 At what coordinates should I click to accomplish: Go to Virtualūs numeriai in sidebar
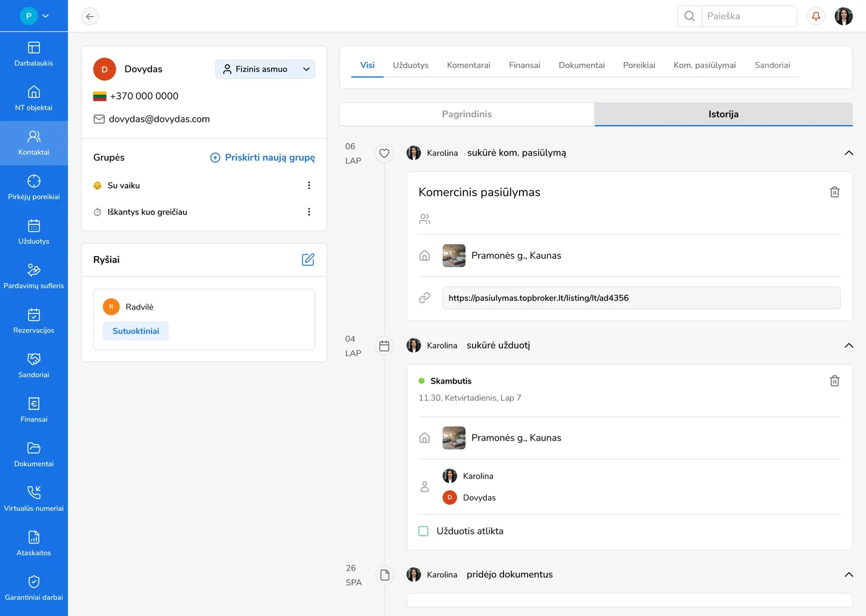point(34,498)
